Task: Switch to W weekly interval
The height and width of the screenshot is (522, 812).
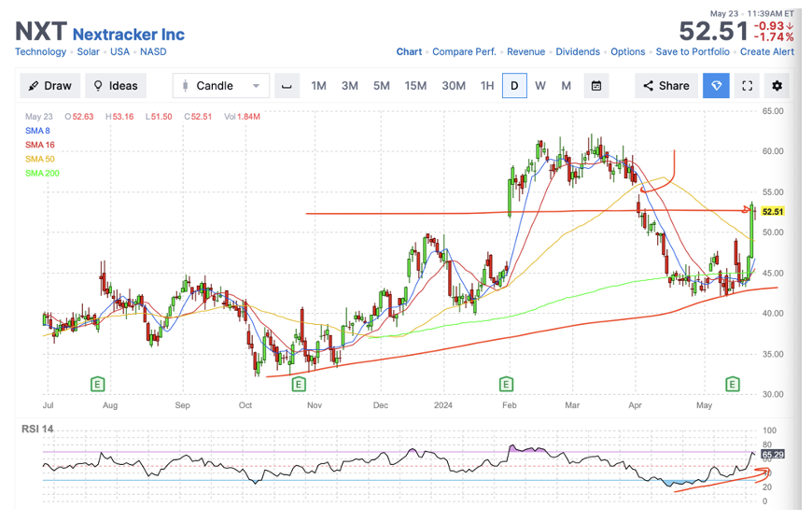Action: point(540,86)
